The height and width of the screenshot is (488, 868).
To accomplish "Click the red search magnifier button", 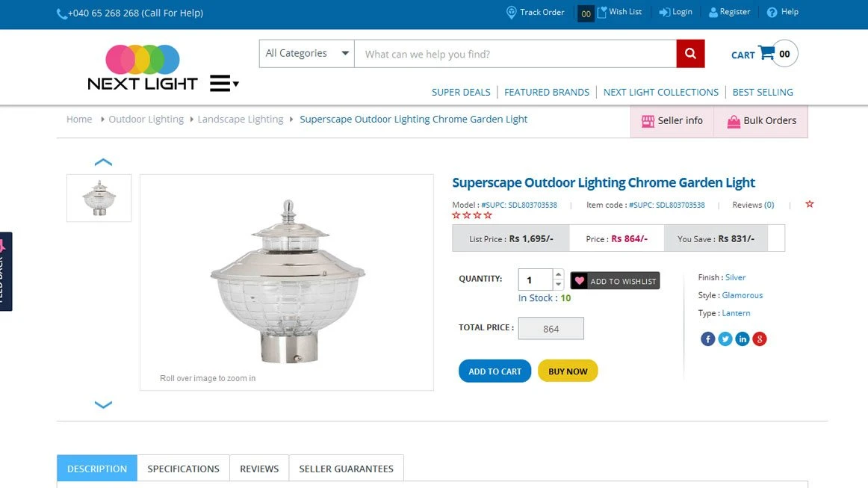I will (x=690, y=54).
